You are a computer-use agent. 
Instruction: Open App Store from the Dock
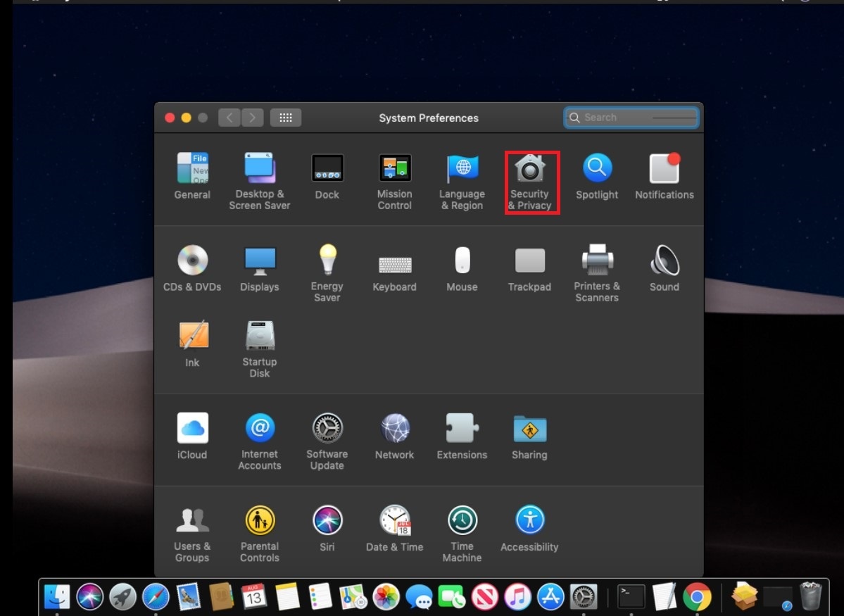click(x=550, y=596)
